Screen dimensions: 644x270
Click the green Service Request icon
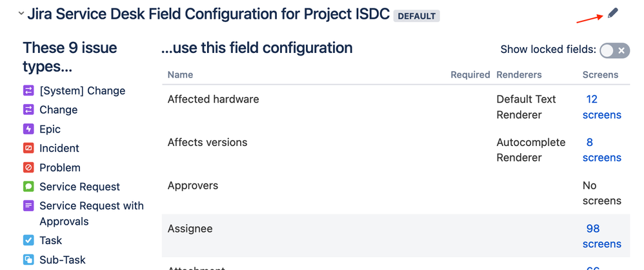[28, 187]
